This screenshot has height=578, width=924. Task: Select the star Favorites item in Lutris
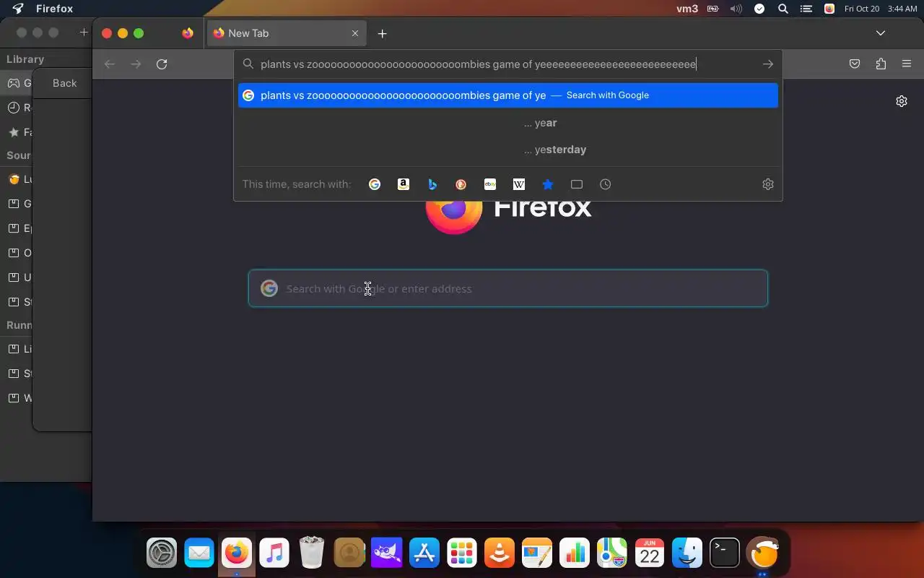pyautogui.click(x=14, y=132)
